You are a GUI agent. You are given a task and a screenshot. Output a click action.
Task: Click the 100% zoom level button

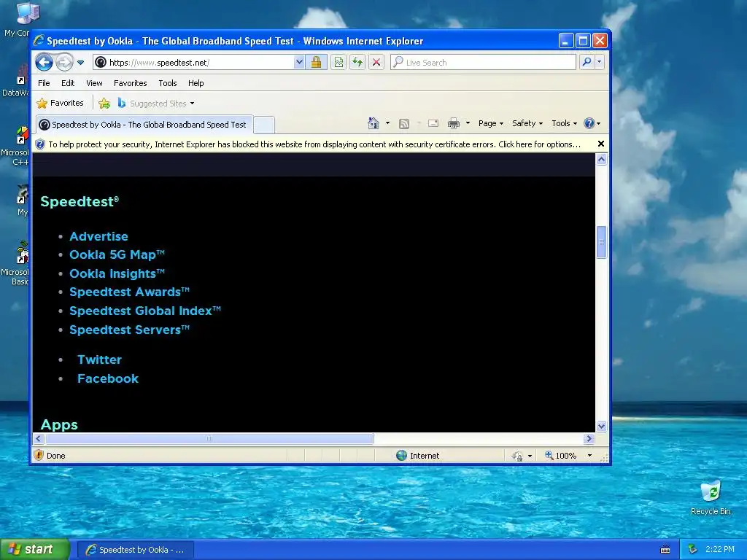pyautogui.click(x=561, y=455)
